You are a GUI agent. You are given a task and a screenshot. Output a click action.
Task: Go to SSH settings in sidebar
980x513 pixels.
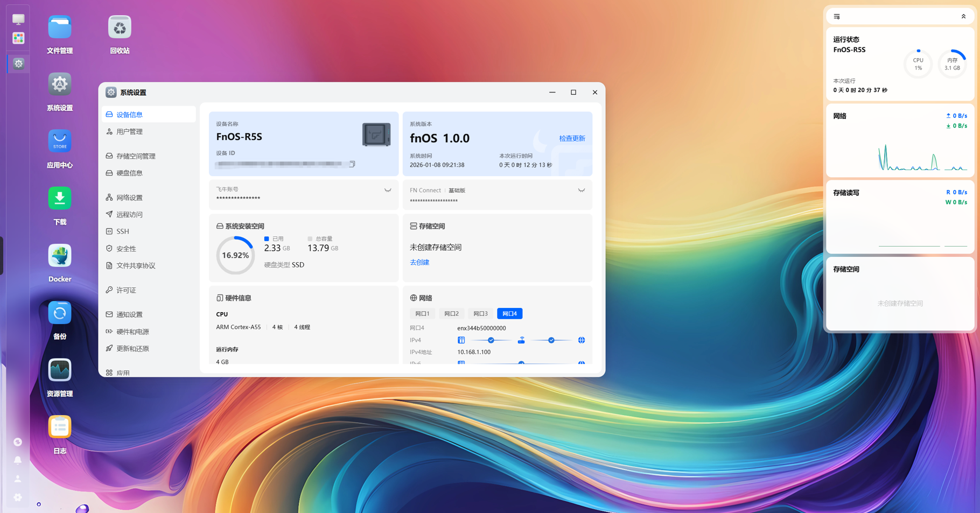coord(123,231)
